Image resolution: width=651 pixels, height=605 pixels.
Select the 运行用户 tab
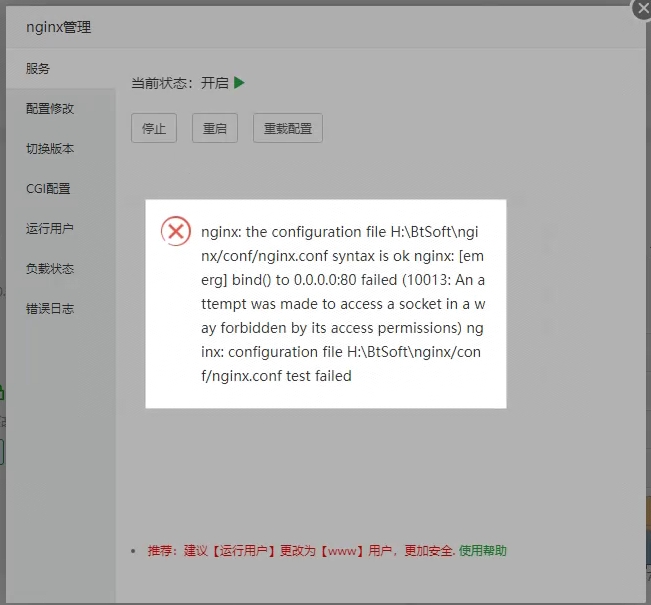(x=61, y=228)
